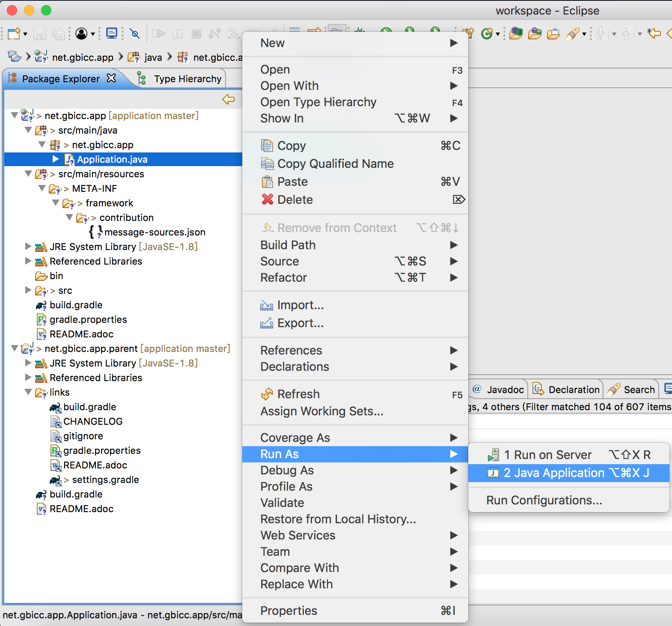
Task: Click the Search flashlight toolbar icon
Action: coord(572,33)
